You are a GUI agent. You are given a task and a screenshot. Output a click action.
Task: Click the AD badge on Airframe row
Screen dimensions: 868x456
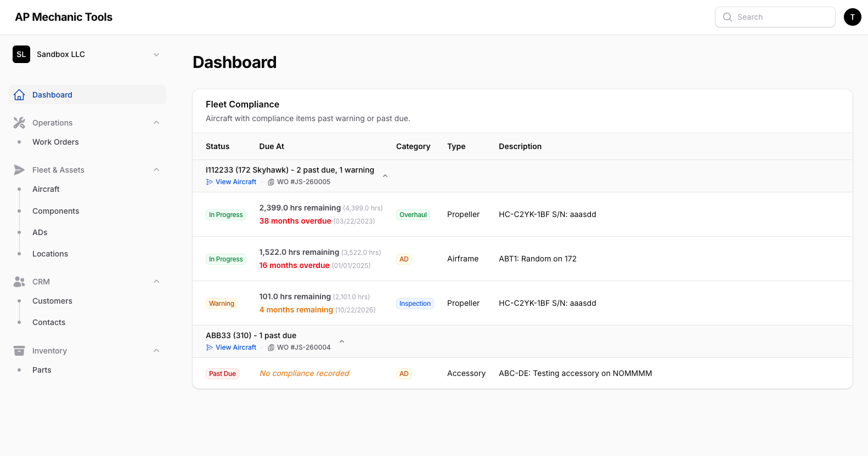(x=404, y=259)
